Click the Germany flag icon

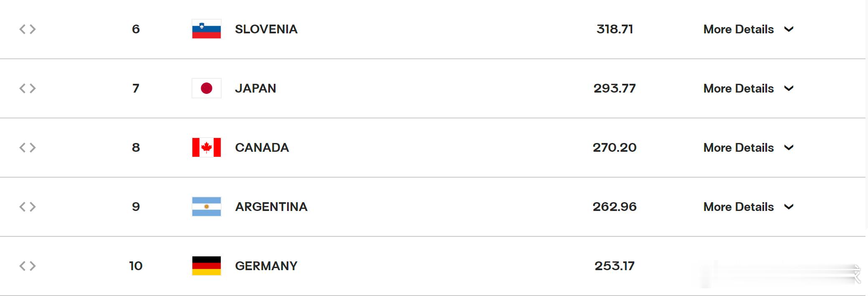tap(206, 266)
